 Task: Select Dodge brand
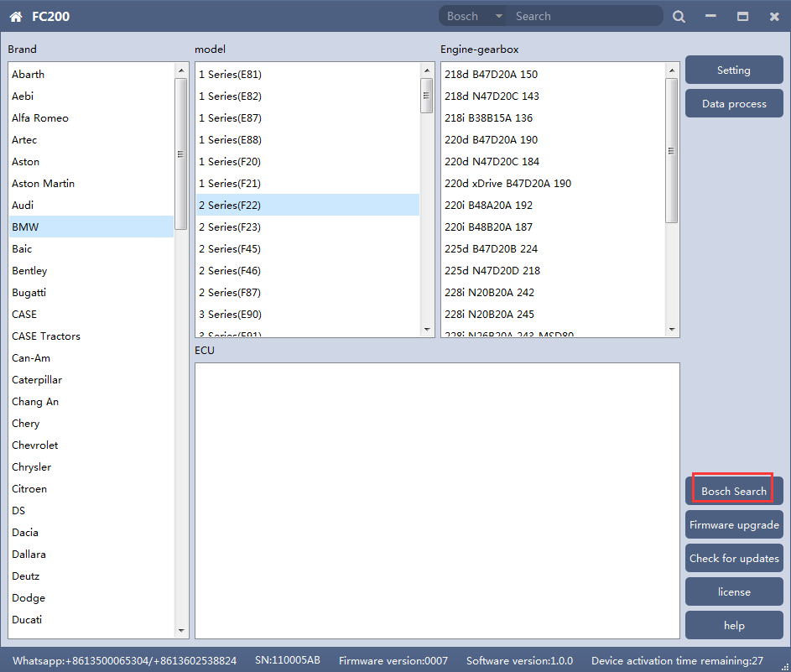tap(91, 598)
